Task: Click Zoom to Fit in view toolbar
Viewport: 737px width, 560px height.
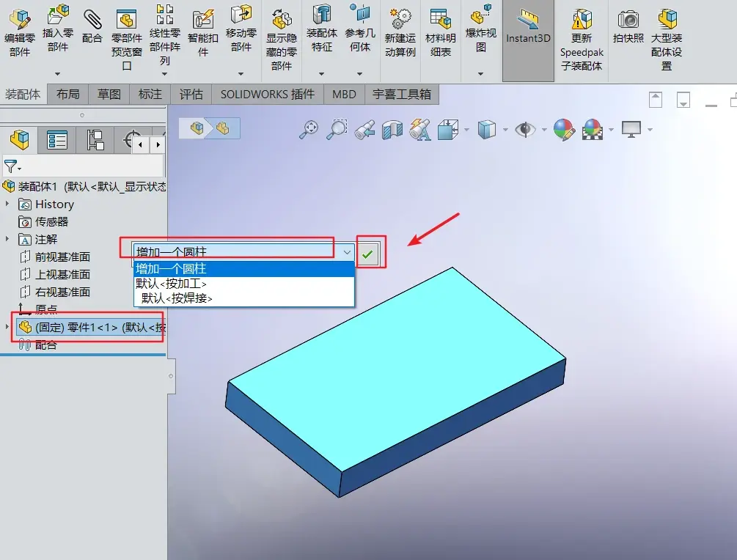Action: 309,130
